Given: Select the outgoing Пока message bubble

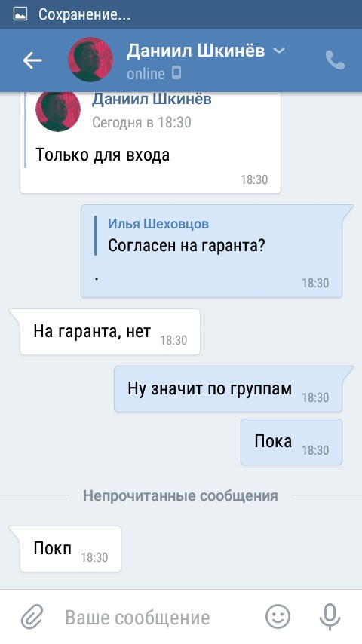Looking at the screenshot, I should [x=291, y=442].
